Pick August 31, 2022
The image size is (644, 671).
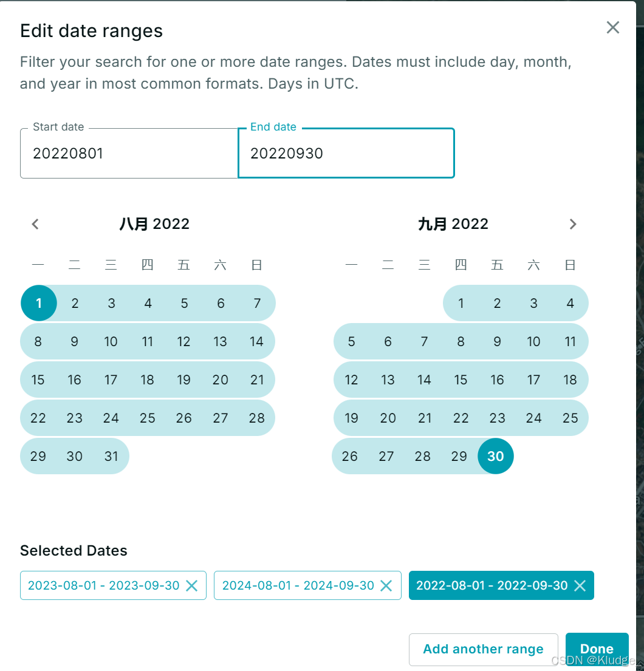click(x=111, y=456)
